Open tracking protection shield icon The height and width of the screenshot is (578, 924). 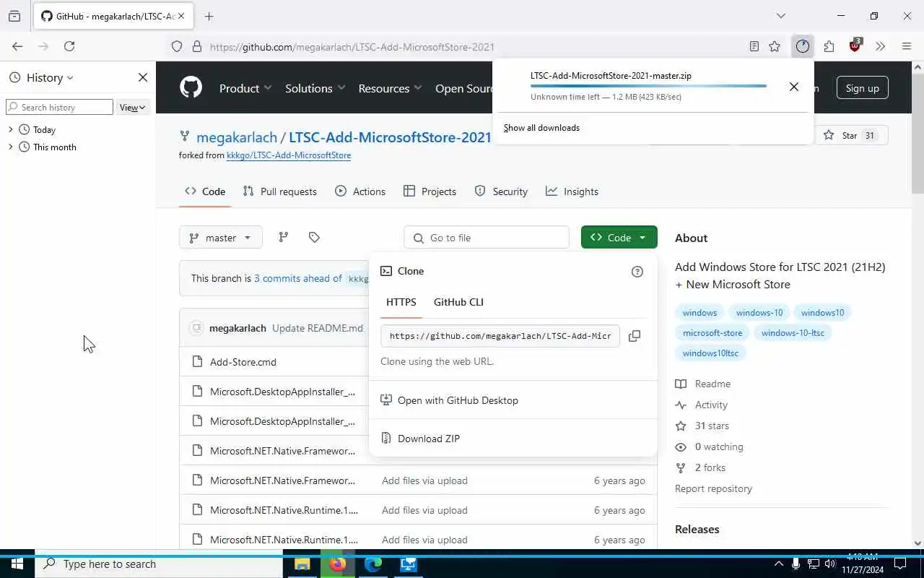177,46
